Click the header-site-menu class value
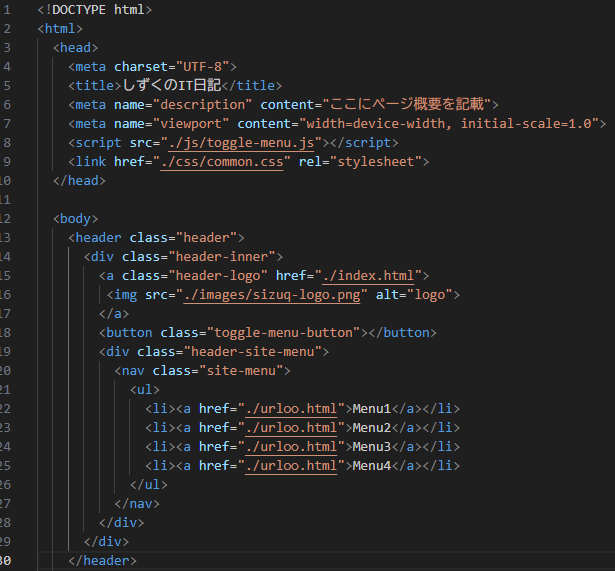The image size is (615, 571). tap(253, 352)
